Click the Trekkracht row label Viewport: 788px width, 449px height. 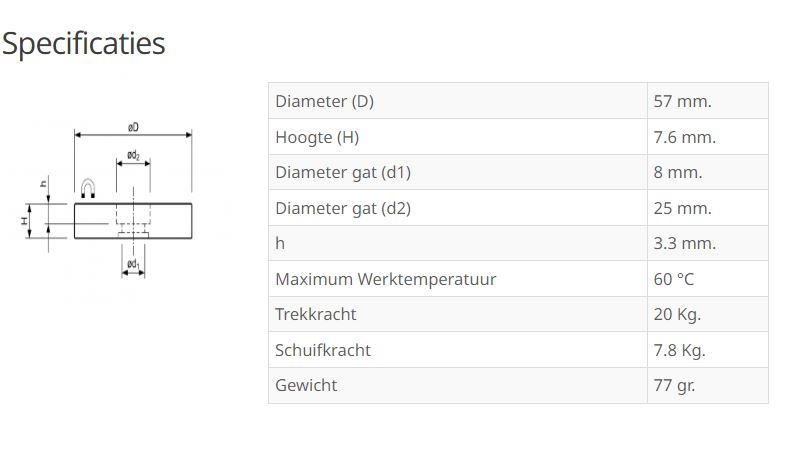[315, 314]
